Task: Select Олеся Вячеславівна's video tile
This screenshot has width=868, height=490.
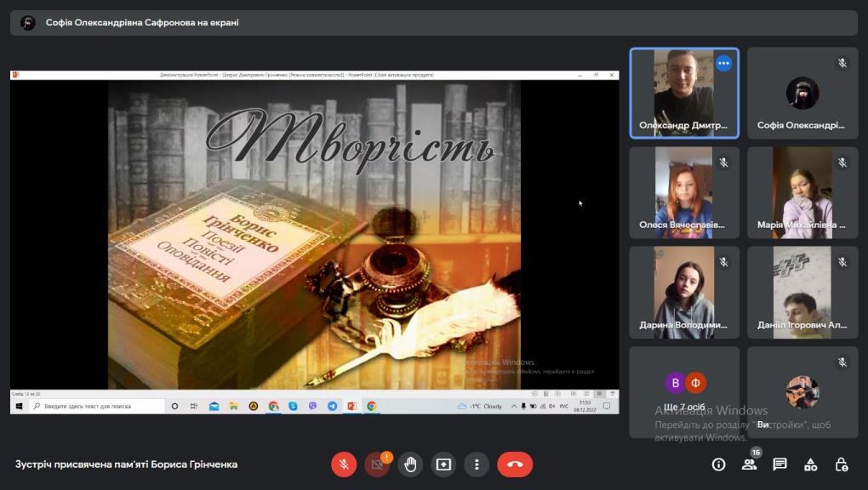Action: [684, 192]
